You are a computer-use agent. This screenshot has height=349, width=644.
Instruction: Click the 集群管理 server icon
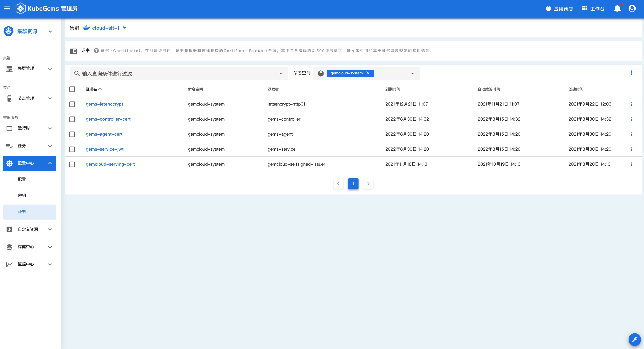tap(9, 69)
